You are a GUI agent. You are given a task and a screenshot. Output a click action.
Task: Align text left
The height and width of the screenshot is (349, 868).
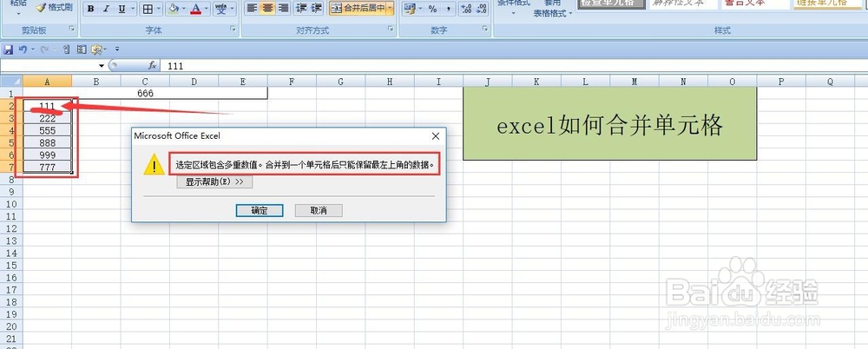click(252, 9)
